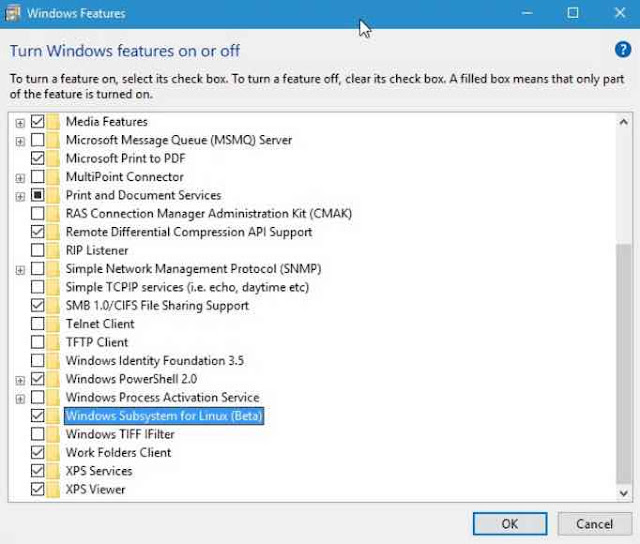Click the vertical scrollbar thumb
The width and height of the screenshot is (640, 544).
pyautogui.click(x=623, y=363)
